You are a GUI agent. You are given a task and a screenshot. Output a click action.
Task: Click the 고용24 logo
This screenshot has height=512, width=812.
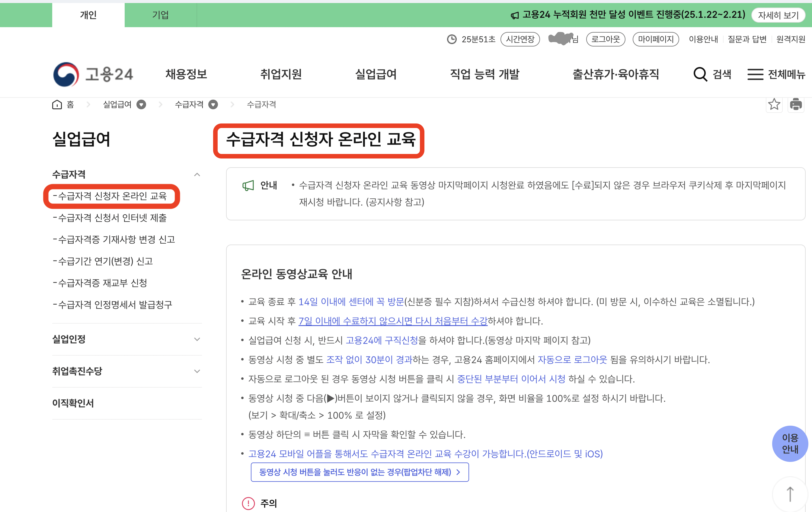[93, 74]
